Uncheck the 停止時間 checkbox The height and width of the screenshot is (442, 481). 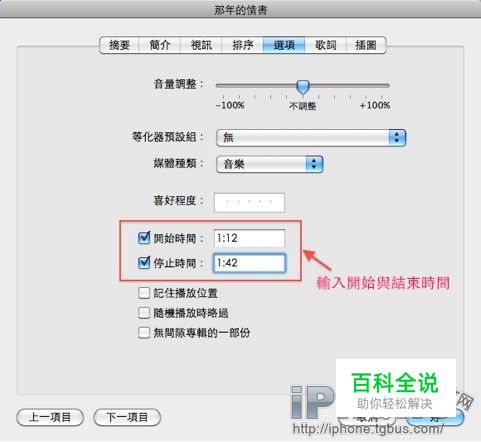click(x=144, y=262)
